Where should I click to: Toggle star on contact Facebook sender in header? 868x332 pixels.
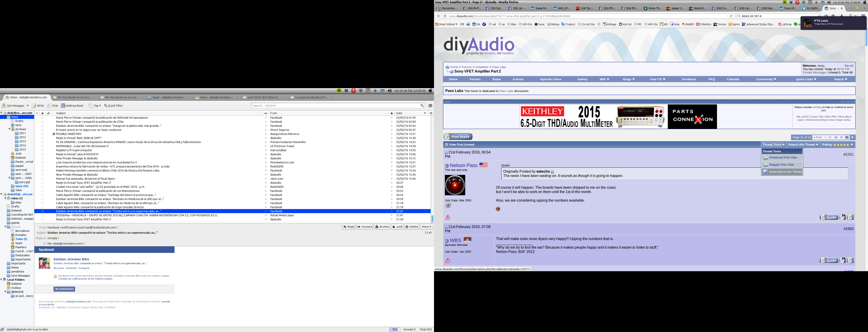[118, 228]
